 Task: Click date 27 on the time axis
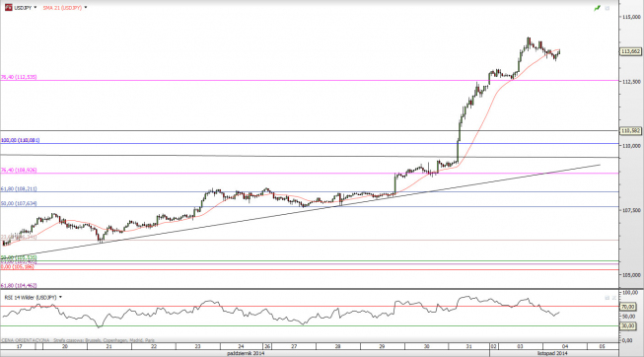[294, 346]
